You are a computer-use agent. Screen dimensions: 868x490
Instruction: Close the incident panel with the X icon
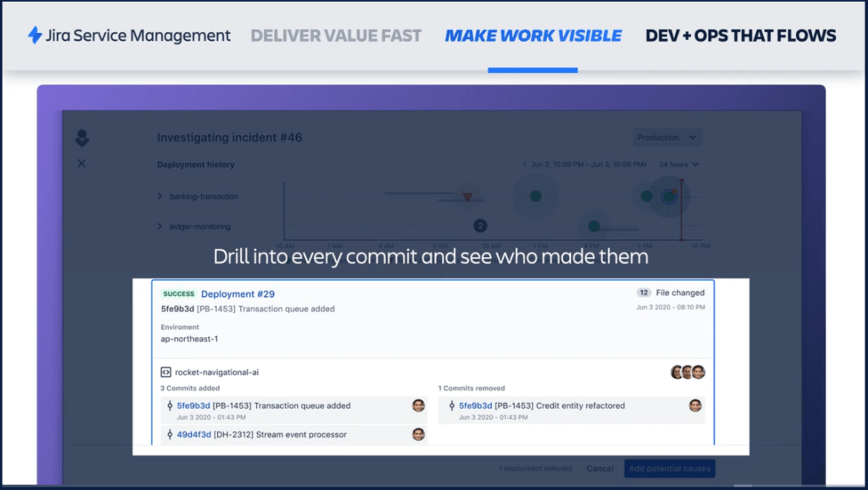[x=81, y=163]
